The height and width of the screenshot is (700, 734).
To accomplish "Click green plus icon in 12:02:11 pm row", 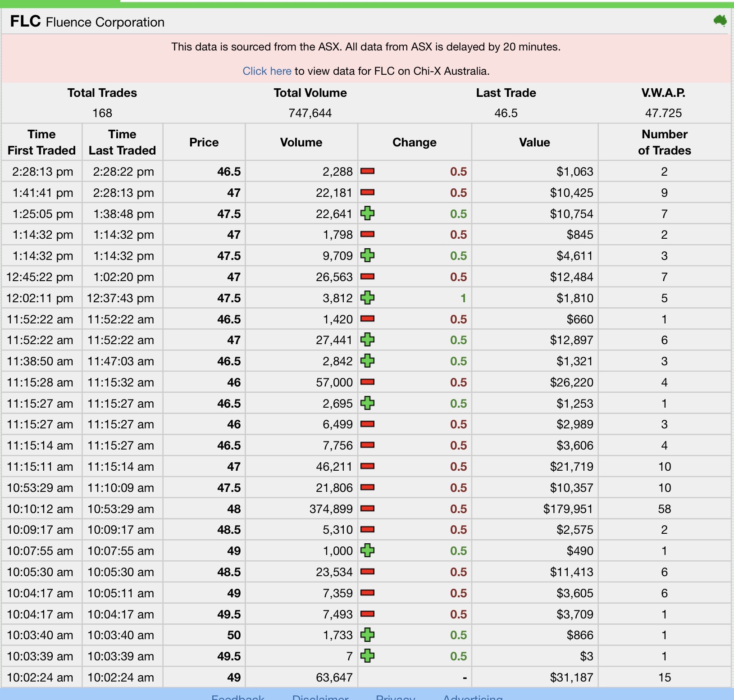I will coord(368,298).
